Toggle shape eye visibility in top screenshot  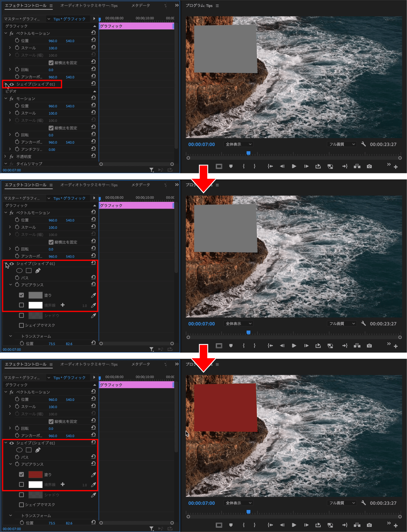click(x=12, y=84)
